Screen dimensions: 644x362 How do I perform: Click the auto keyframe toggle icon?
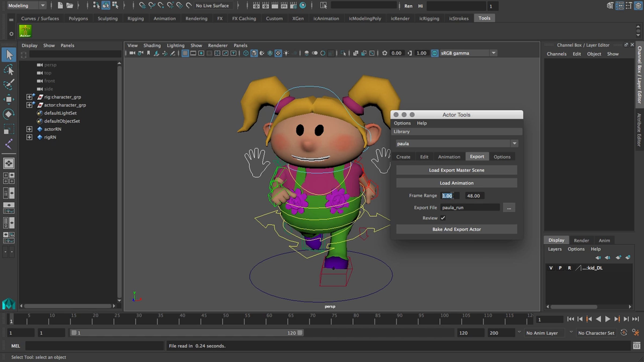[x=624, y=333]
